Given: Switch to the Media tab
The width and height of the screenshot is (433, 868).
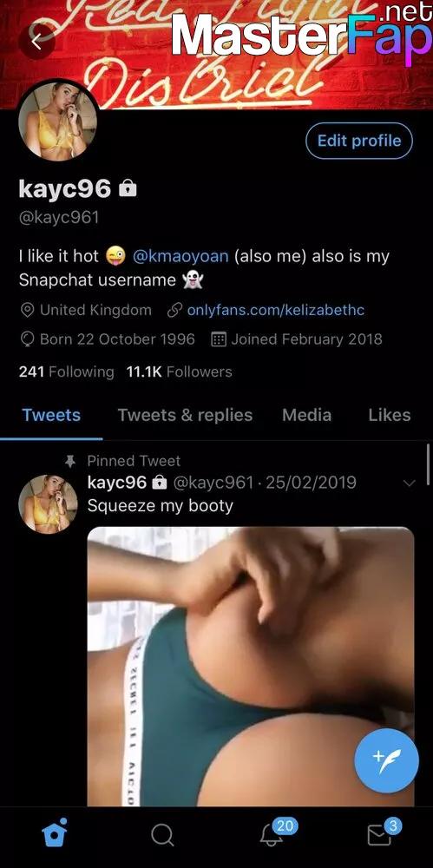Looking at the screenshot, I should [307, 415].
